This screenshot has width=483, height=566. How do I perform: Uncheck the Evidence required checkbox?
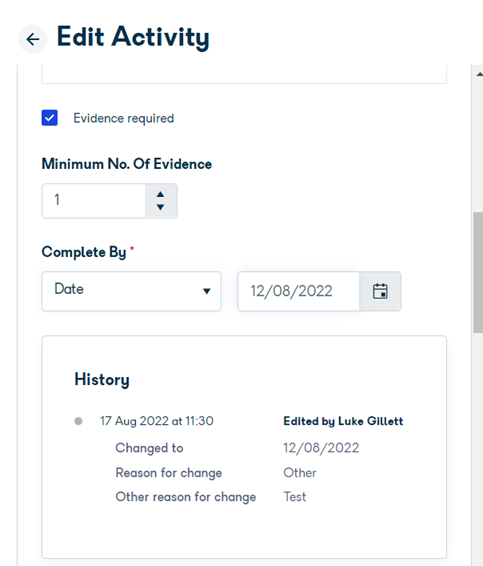[49, 118]
